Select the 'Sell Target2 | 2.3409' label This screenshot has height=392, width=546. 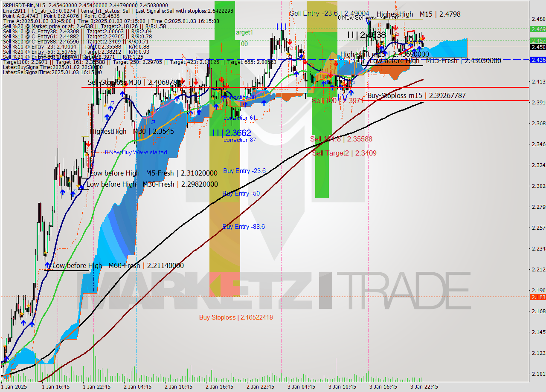click(344, 153)
